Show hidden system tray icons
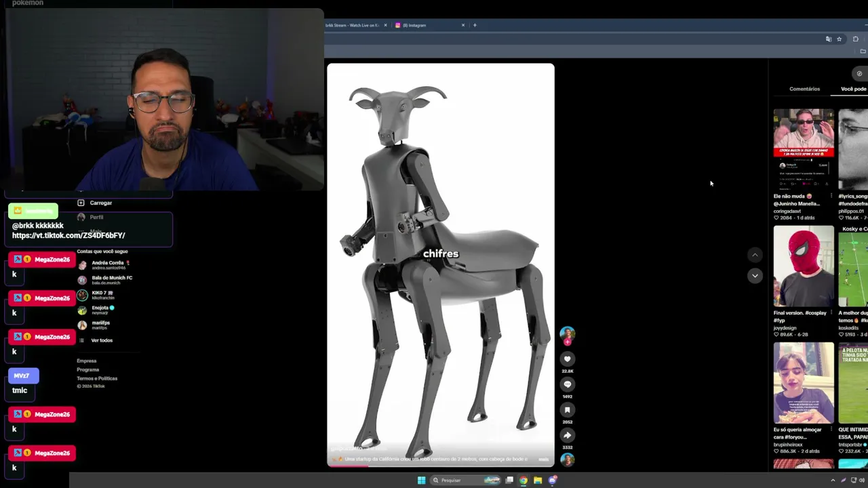The width and height of the screenshot is (868, 488). (833, 481)
